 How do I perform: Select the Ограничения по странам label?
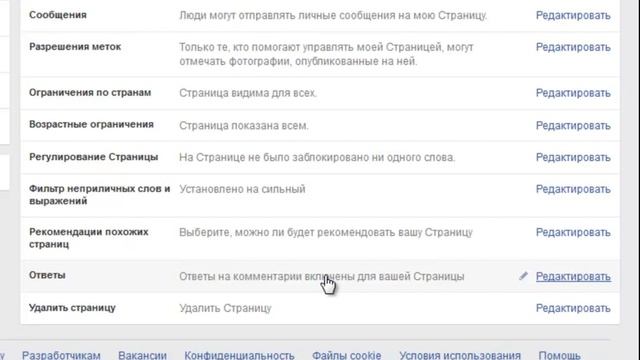click(x=90, y=93)
